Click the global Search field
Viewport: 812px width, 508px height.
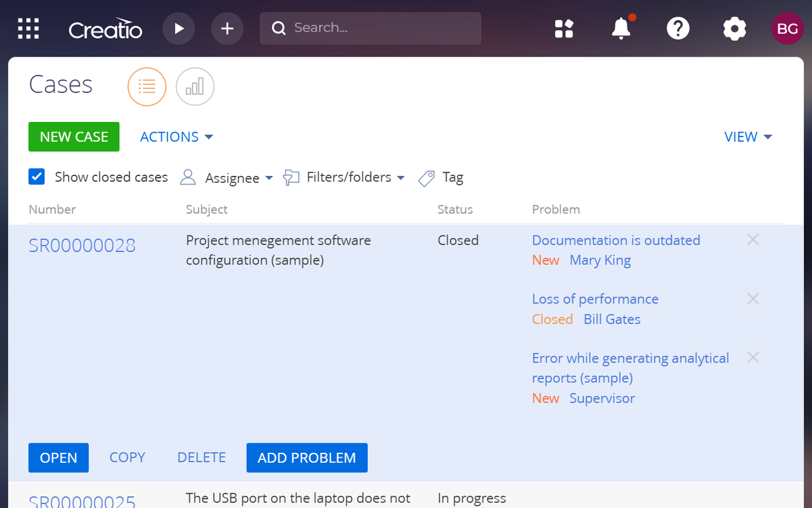370,28
